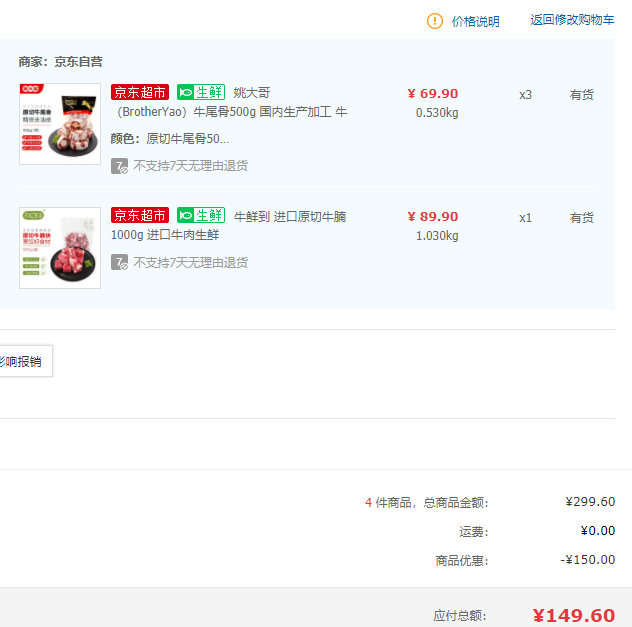Open the 价格说明 link
The image size is (632, 627).
[475, 21]
